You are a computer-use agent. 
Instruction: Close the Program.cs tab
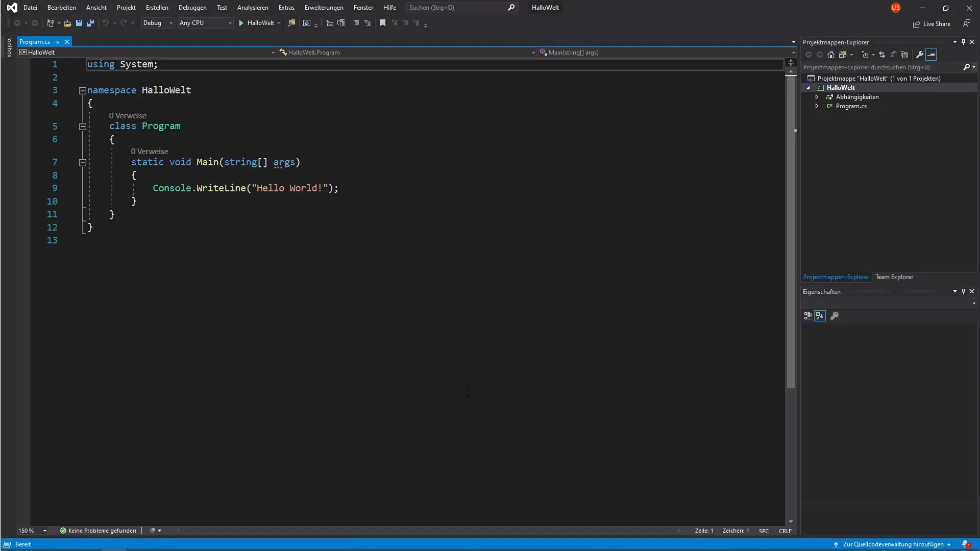[66, 42]
